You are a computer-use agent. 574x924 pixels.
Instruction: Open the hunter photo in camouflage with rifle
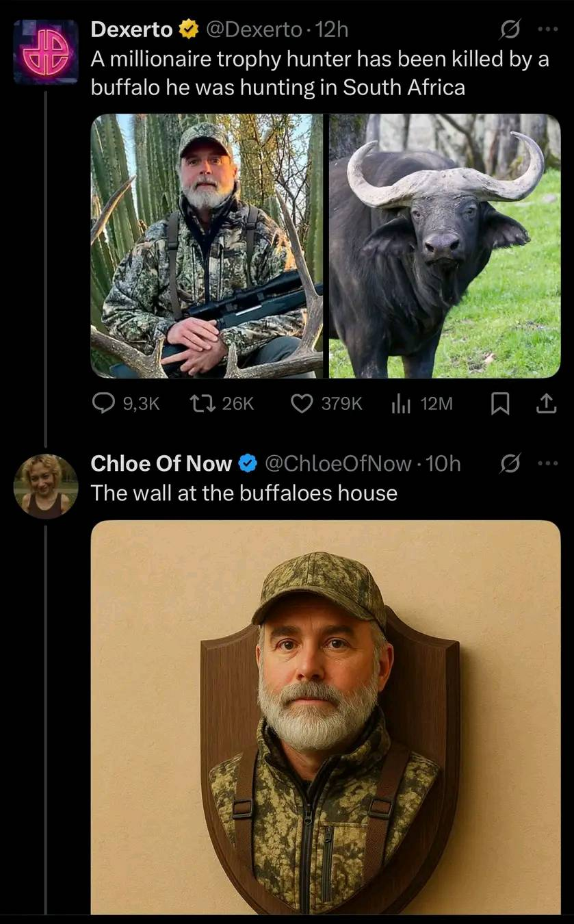tap(207, 246)
